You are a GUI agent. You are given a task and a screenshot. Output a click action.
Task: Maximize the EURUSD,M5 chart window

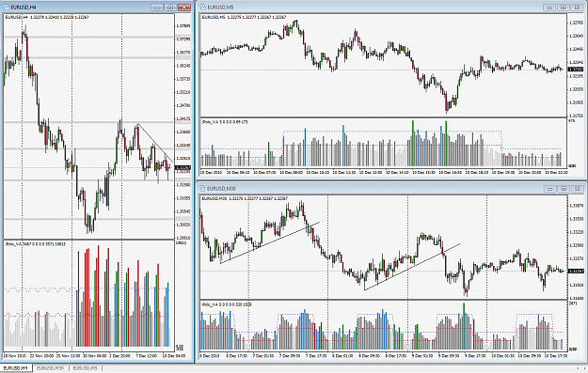[564, 8]
